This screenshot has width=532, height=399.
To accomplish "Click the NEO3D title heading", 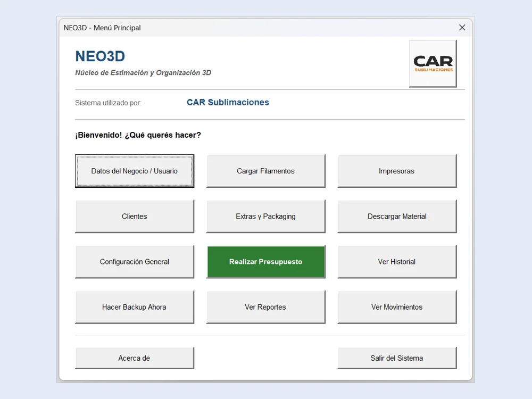I will [x=100, y=56].
